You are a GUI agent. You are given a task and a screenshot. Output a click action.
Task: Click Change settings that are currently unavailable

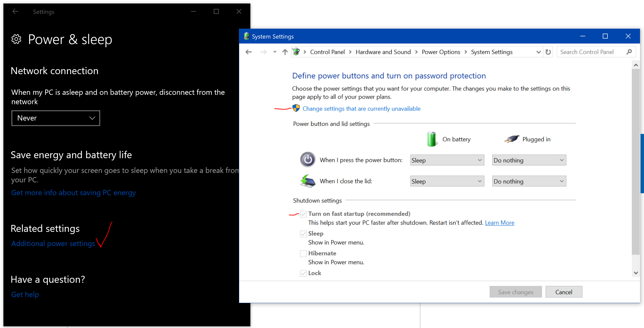pyautogui.click(x=361, y=109)
